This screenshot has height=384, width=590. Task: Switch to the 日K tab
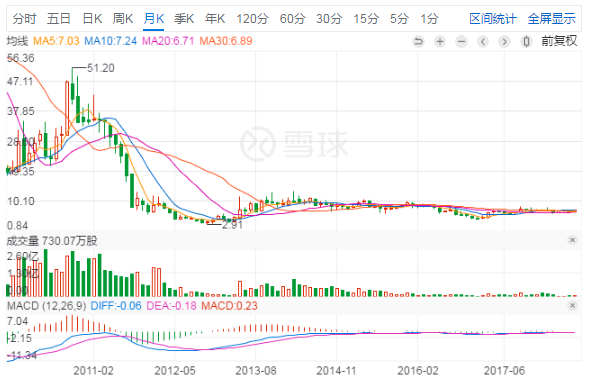92,18
